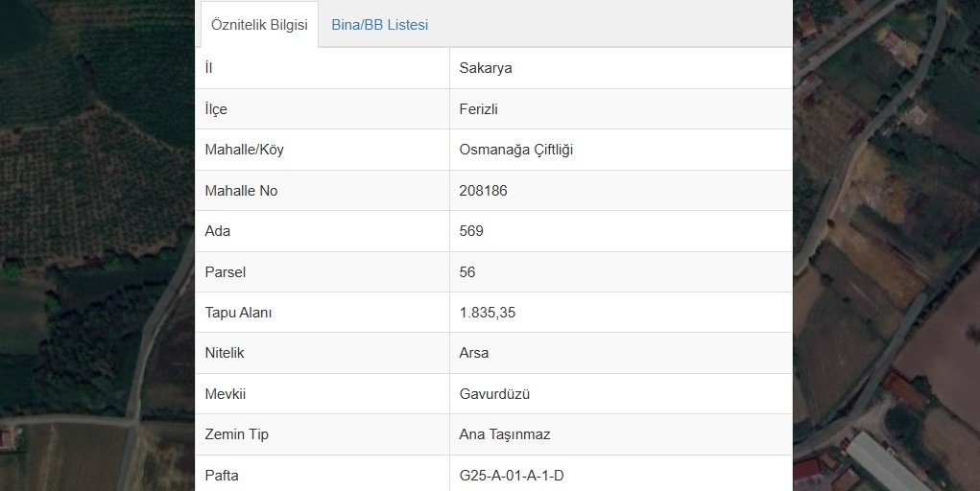Click the İlçe label cell

coord(323,109)
